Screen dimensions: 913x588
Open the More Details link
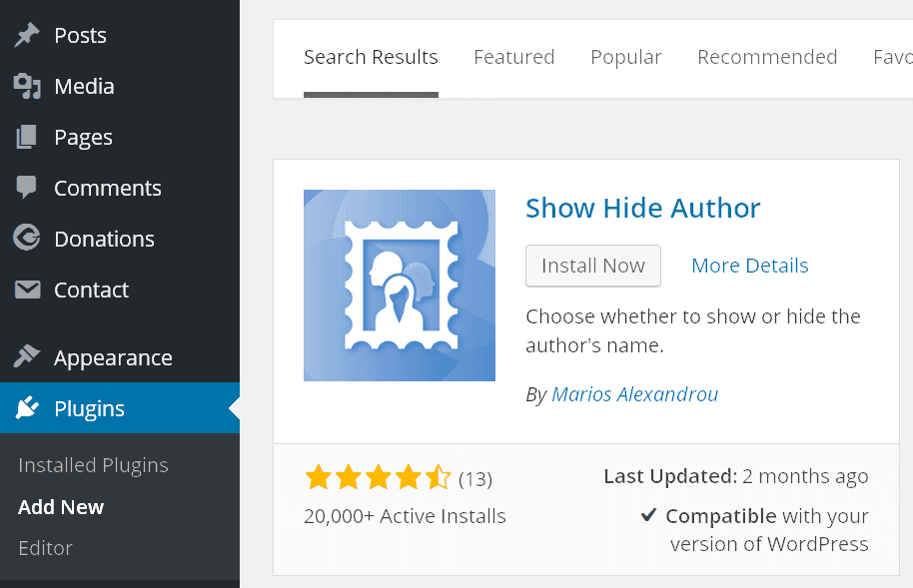coord(749,266)
